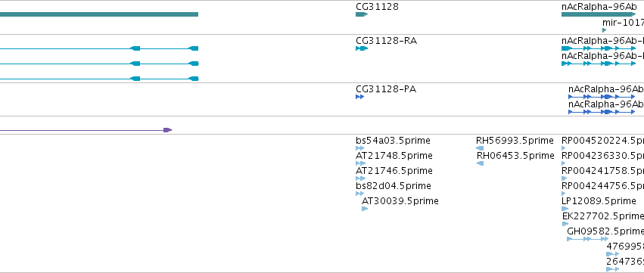This screenshot has width=644, height=273.
Task: Select the GH09582.5prime spliced EST glyph
Action: (588, 239)
